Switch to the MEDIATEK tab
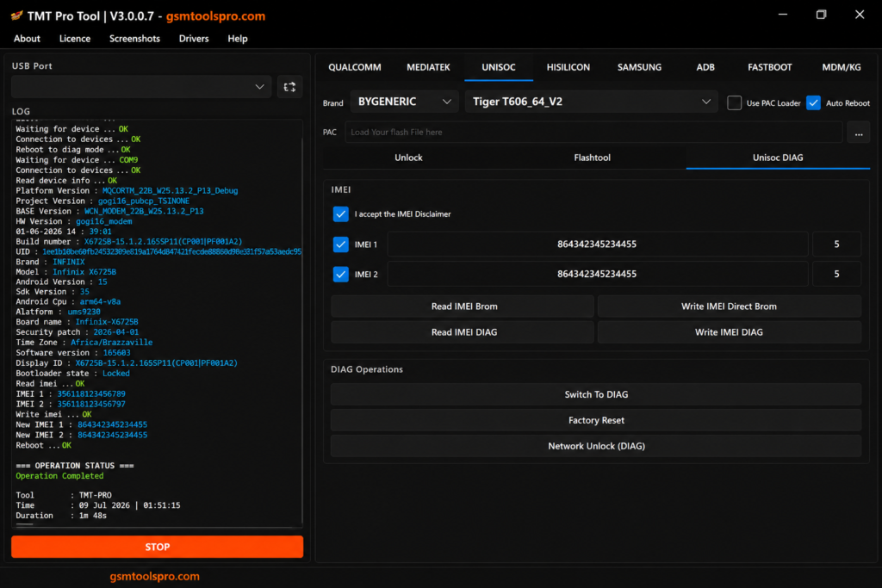This screenshot has width=882, height=588. [428, 67]
